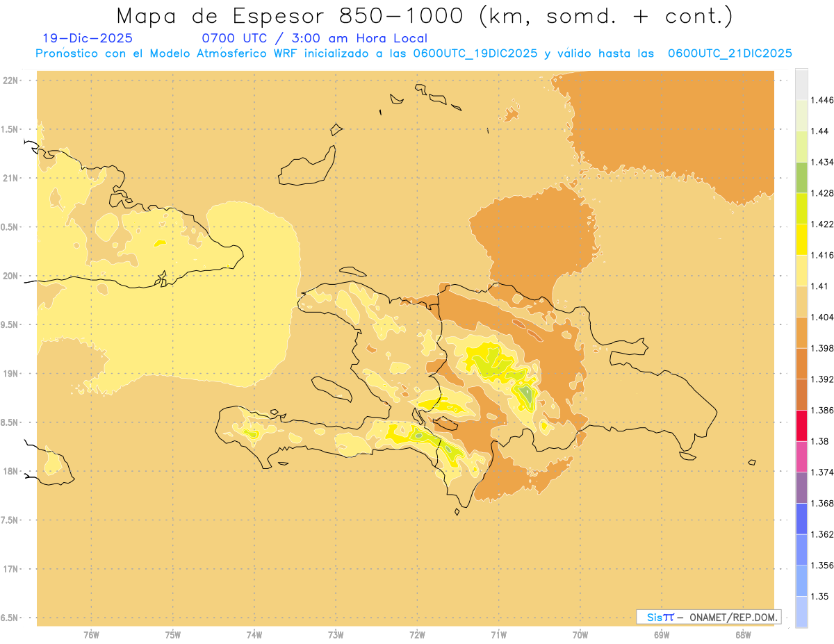Image resolution: width=834 pixels, height=644 pixels.
Task: Click the 76W longitude label
Action: 91,635
